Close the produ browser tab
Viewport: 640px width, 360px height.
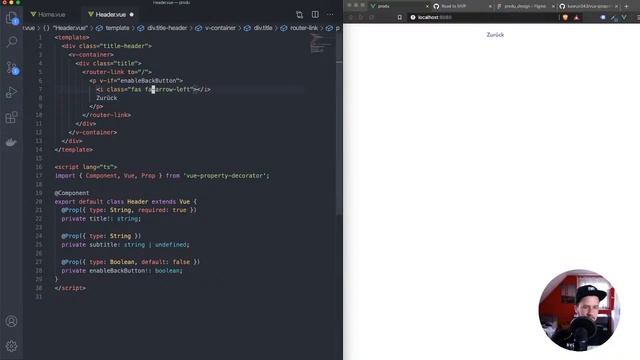[x=427, y=7]
